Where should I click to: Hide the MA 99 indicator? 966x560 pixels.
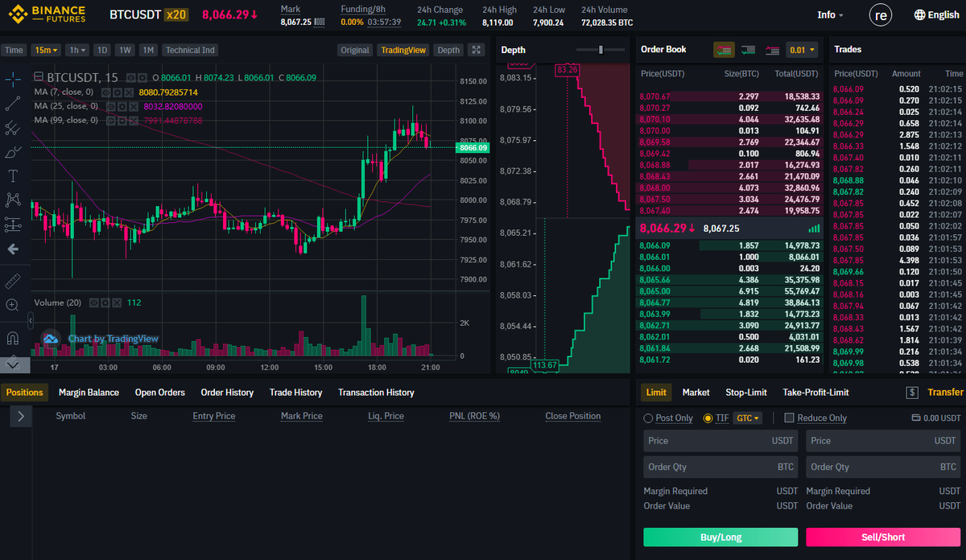click(x=110, y=120)
